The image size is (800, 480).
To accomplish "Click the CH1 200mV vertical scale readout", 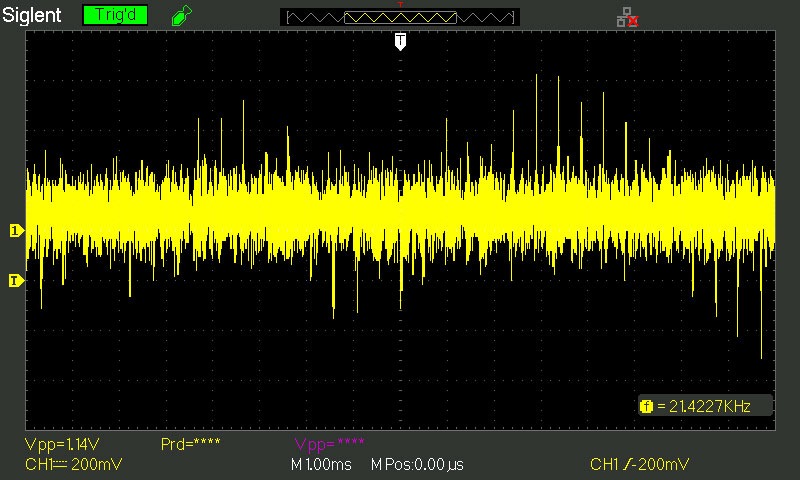I will pyautogui.click(x=73, y=464).
